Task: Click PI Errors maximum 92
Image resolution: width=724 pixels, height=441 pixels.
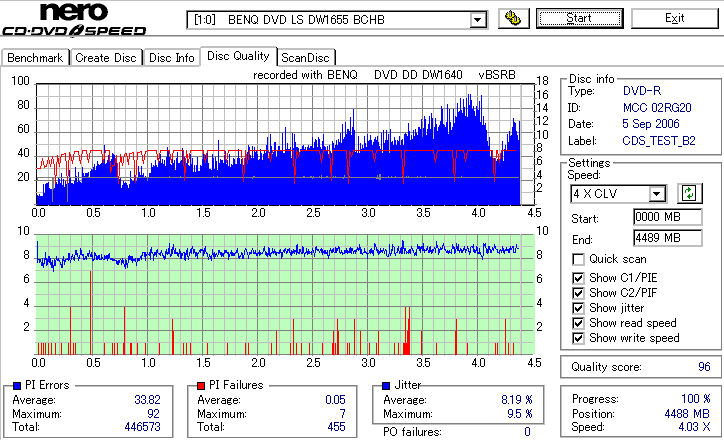Action: (x=153, y=413)
